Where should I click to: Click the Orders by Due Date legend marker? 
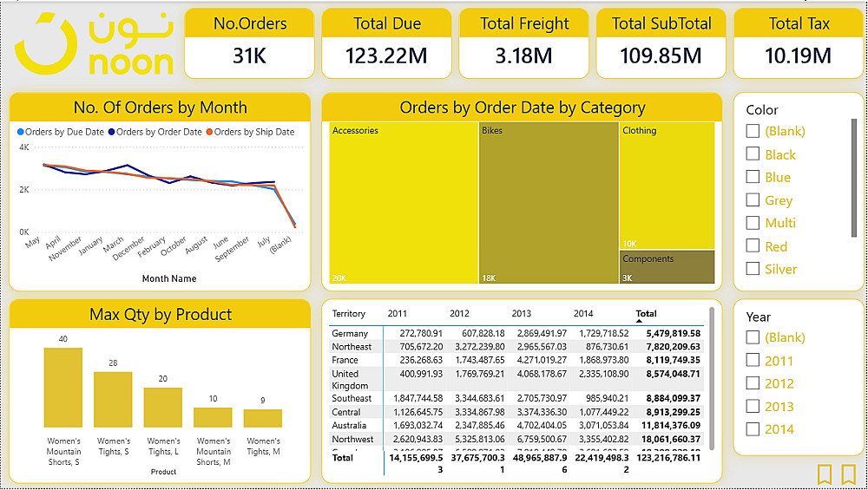[x=21, y=133]
